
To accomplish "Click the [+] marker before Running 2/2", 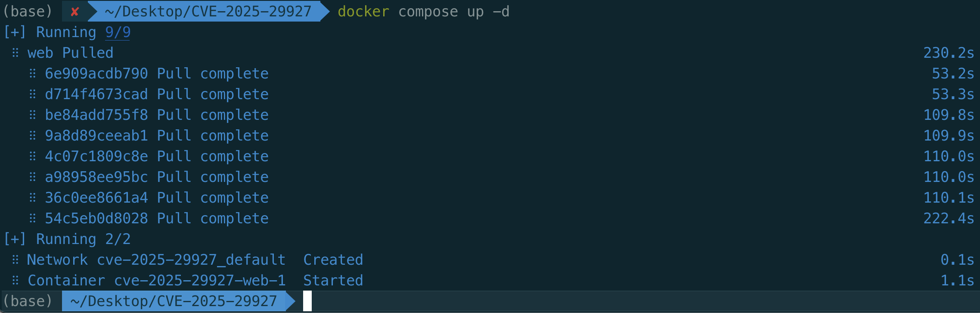I will 15,239.
